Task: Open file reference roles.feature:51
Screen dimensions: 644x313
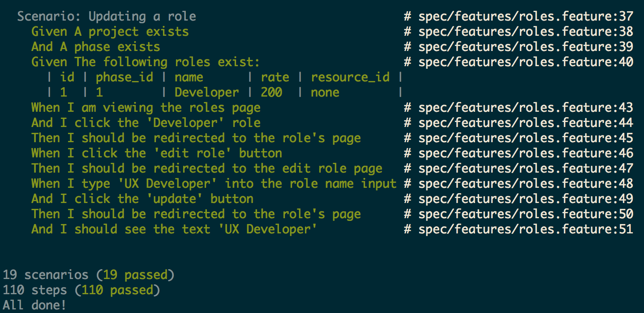Action: tap(525, 229)
